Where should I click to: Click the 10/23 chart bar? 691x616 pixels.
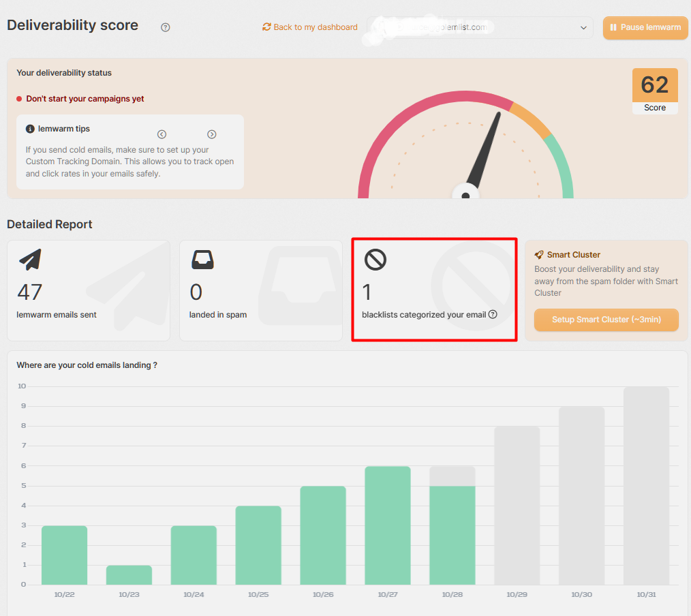coord(129,574)
